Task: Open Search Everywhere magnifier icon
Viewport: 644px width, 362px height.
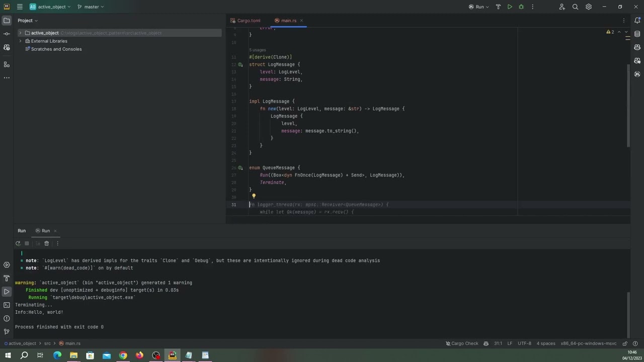Action: click(575, 7)
